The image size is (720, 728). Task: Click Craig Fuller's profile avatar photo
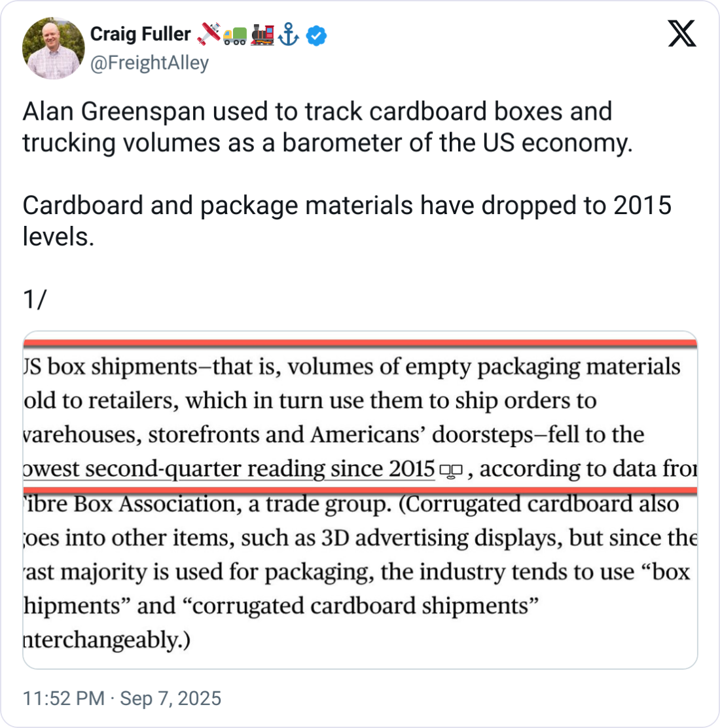pos(54,48)
